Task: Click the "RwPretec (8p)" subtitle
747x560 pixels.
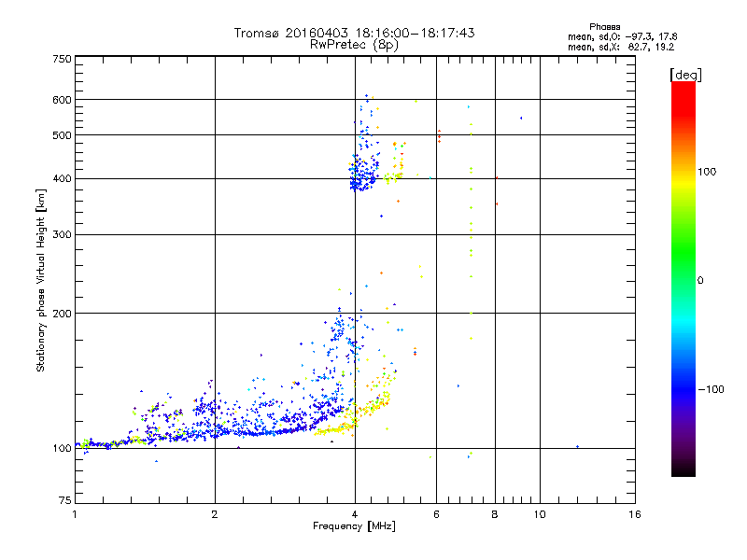Action: click(x=354, y=45)
